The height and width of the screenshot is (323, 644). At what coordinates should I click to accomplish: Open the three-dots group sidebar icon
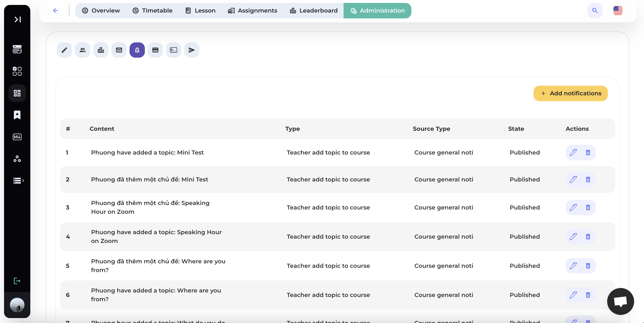[17, 159]
